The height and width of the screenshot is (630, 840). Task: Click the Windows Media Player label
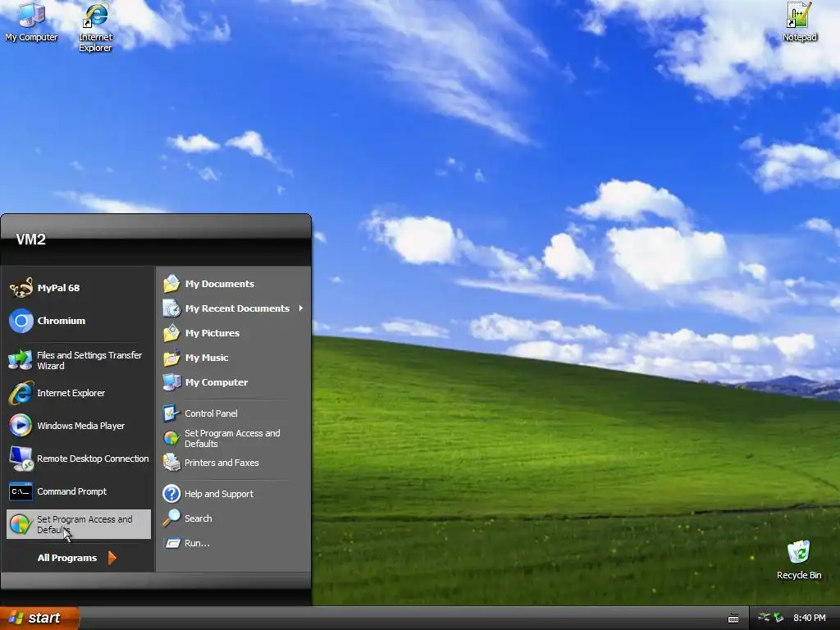81,426
